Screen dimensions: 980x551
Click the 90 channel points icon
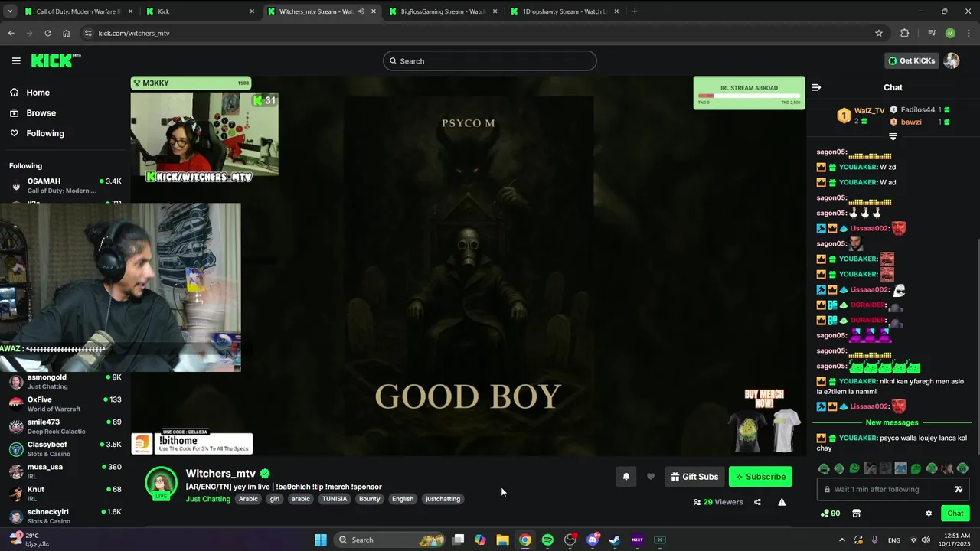point(830,514)
